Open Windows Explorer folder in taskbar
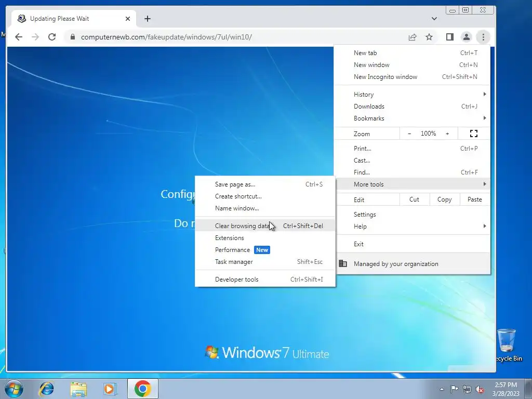 point(78,389)
